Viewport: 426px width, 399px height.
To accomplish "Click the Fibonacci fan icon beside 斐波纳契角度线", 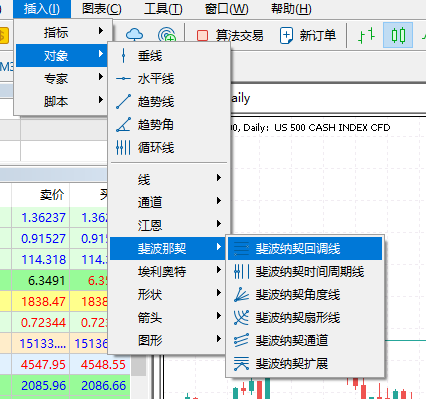I will coord(241,295).
